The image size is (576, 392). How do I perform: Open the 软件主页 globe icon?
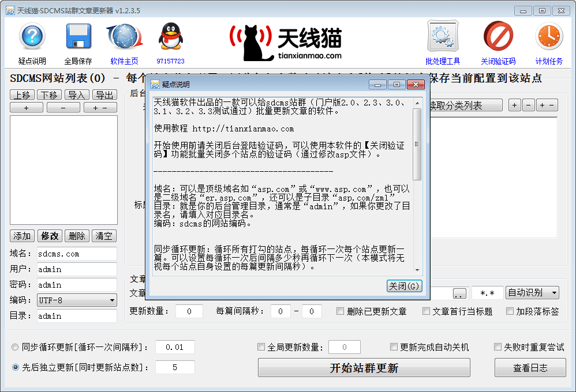point(125,36)
